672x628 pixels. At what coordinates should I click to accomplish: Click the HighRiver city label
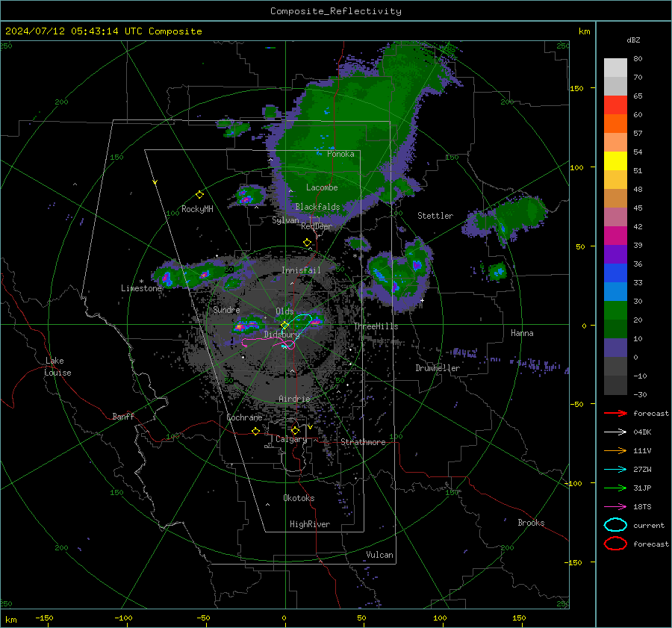coord(310,524)
